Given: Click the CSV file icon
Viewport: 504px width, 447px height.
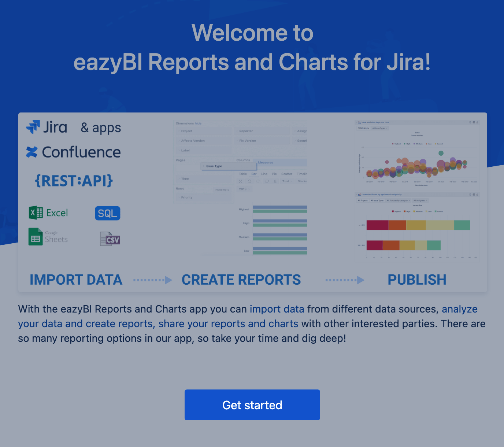Looking at the screenshot, I should [110, 239].
